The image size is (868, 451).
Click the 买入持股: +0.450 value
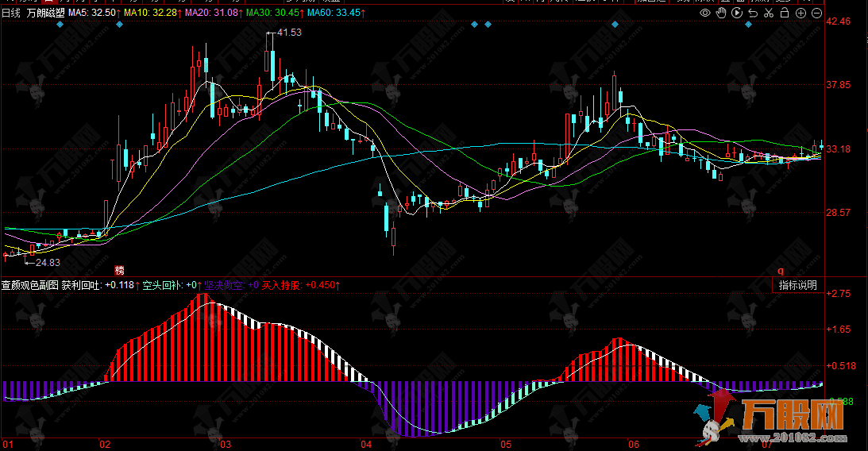point(299,285)
